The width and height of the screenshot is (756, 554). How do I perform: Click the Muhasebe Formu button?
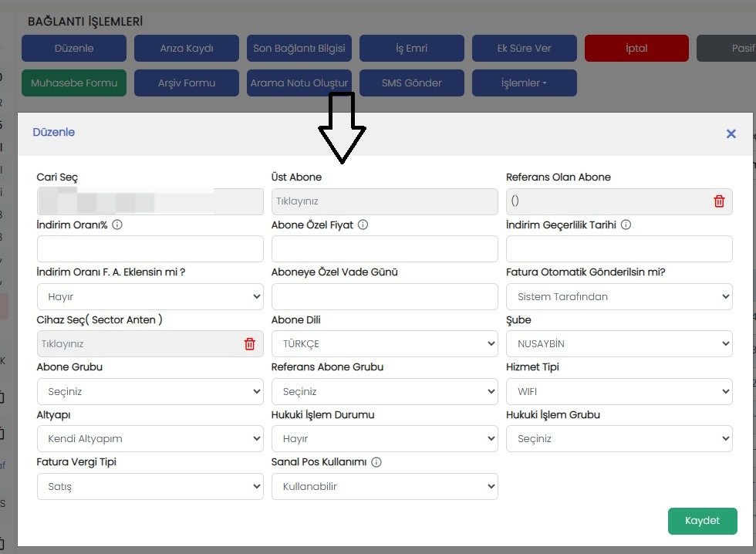74,83
